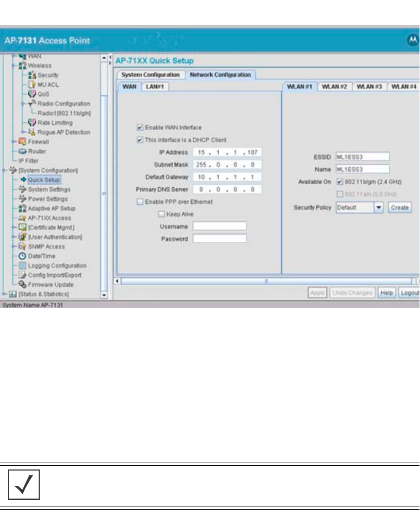This screenshot has height=524, width=420.
Task: Check the Keep Alive box
Action: point(162,214)
